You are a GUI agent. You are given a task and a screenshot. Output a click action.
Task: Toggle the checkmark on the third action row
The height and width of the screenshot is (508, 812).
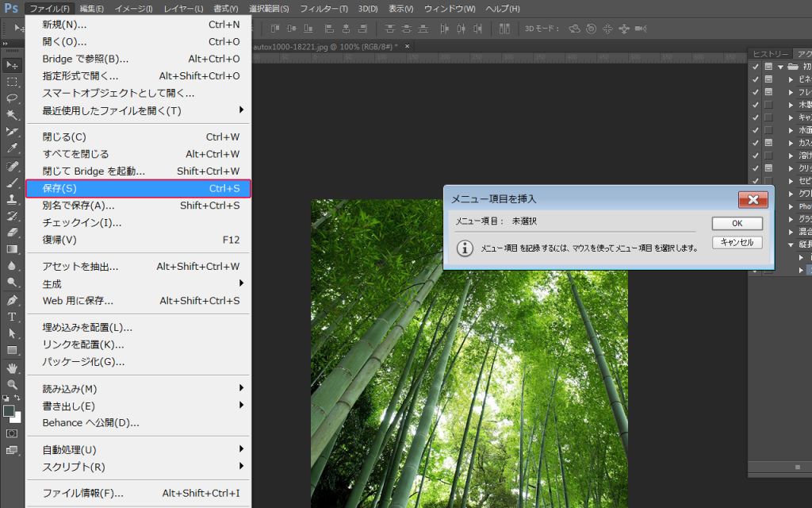(x=756, y=92)
